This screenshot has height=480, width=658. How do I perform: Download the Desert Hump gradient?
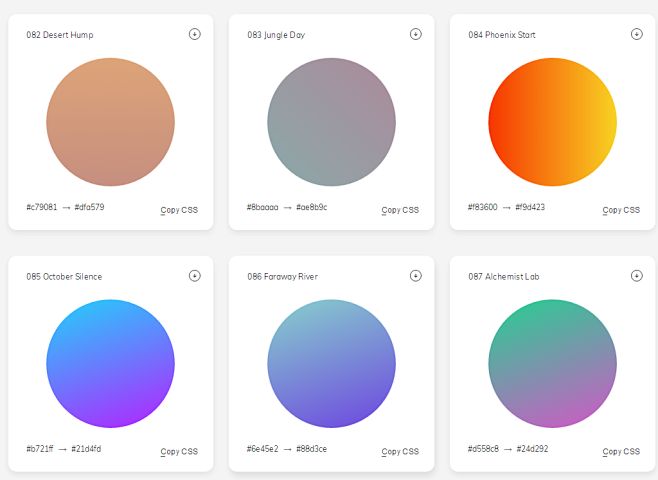point(194,34)
